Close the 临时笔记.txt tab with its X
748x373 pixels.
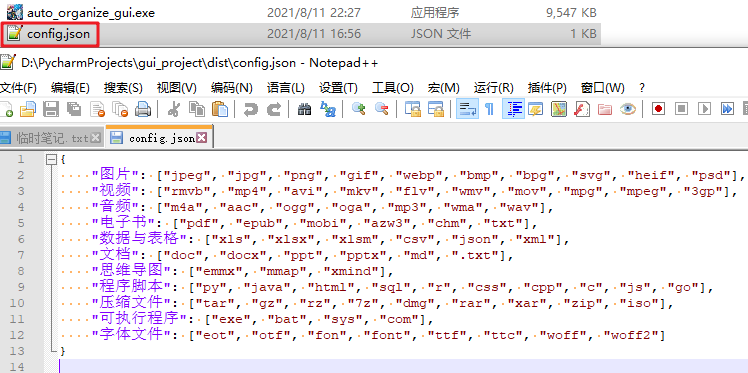[95, 138]
